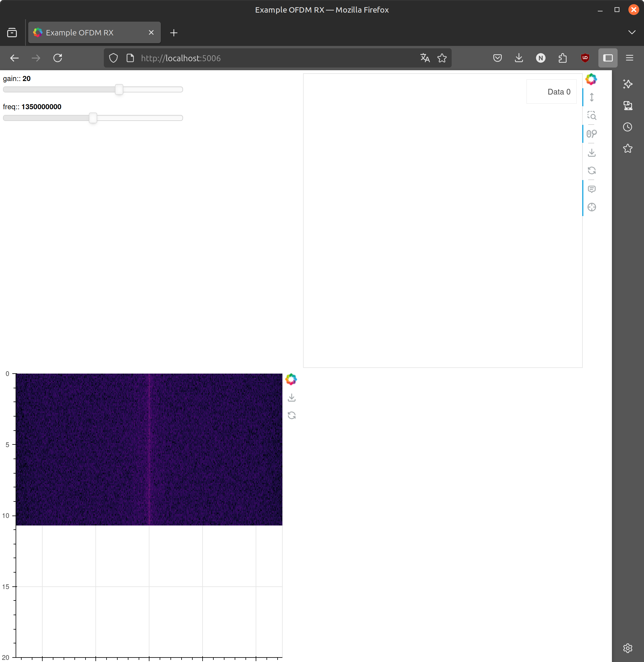
Task: Select the box zoom tool
Action: 591,116
